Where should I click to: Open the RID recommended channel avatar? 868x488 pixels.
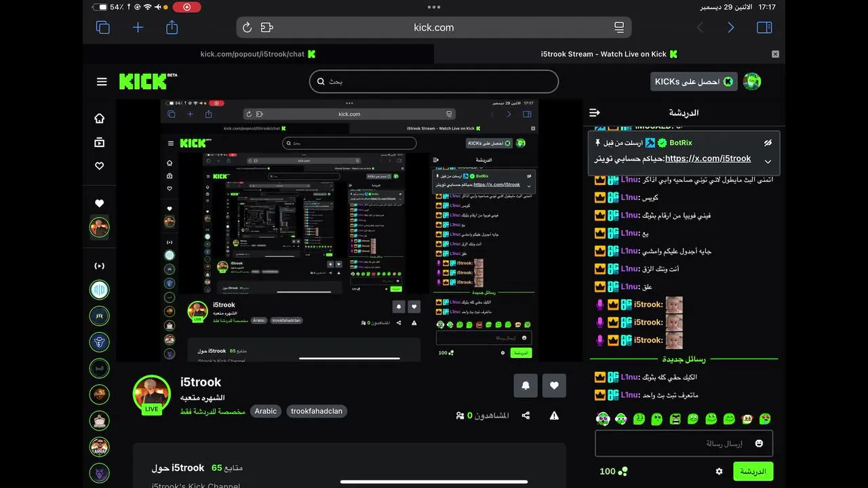[100, 289]
